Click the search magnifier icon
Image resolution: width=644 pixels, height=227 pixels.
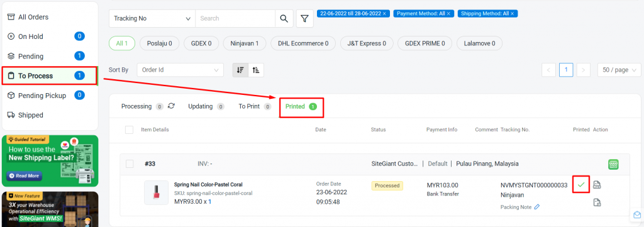(x=284, y=18)
